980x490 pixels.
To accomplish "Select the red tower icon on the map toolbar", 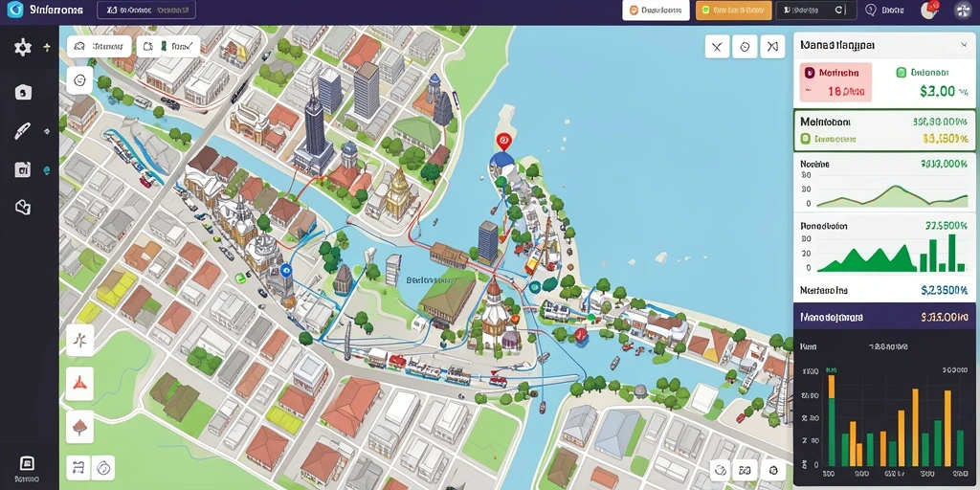I will (80, 383).
